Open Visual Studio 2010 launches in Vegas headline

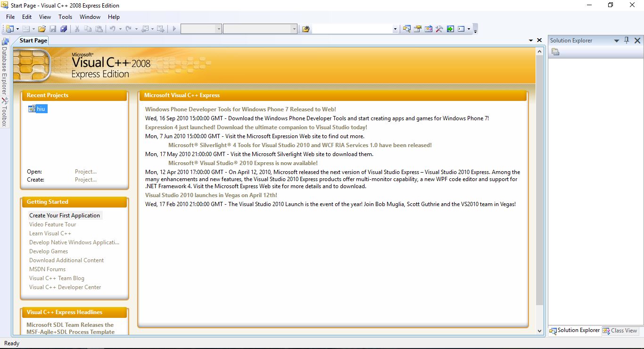[211, 195]
